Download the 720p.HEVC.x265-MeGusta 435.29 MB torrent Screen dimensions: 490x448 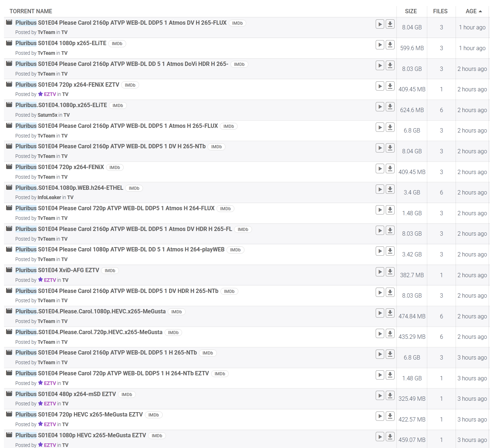(390, 334)
